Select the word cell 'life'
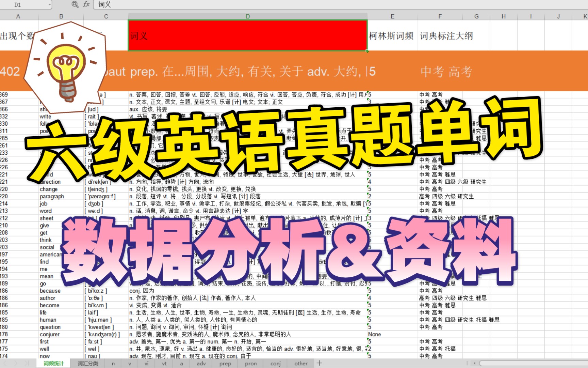The image size is (588, 368). (x=61, y=312)
